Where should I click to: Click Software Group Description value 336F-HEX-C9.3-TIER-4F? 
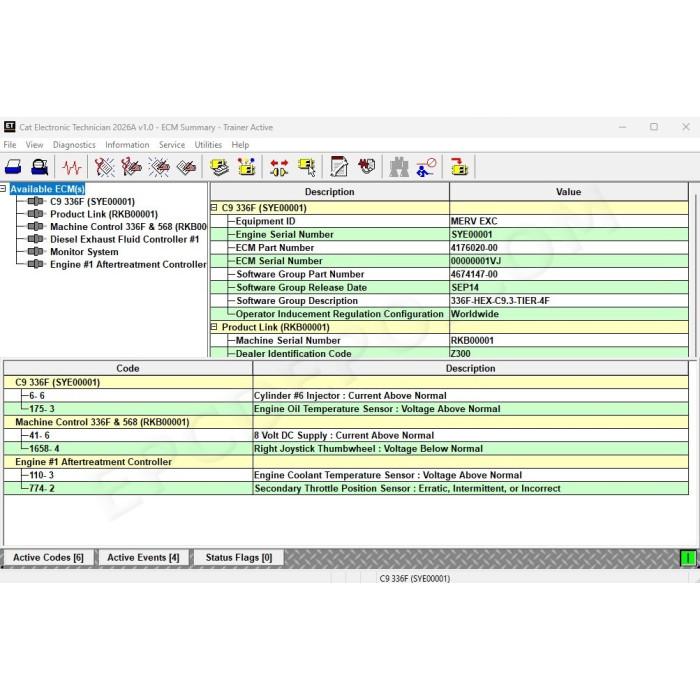pos(500,300)
